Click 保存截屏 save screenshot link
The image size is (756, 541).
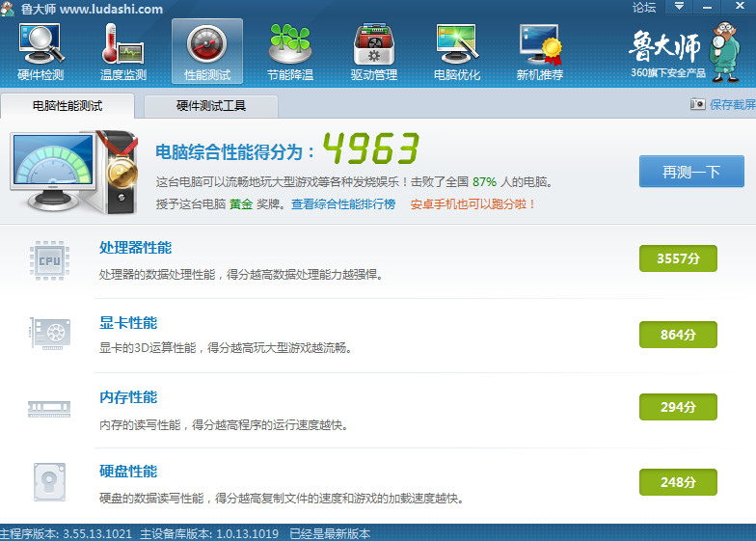[733, 104]
